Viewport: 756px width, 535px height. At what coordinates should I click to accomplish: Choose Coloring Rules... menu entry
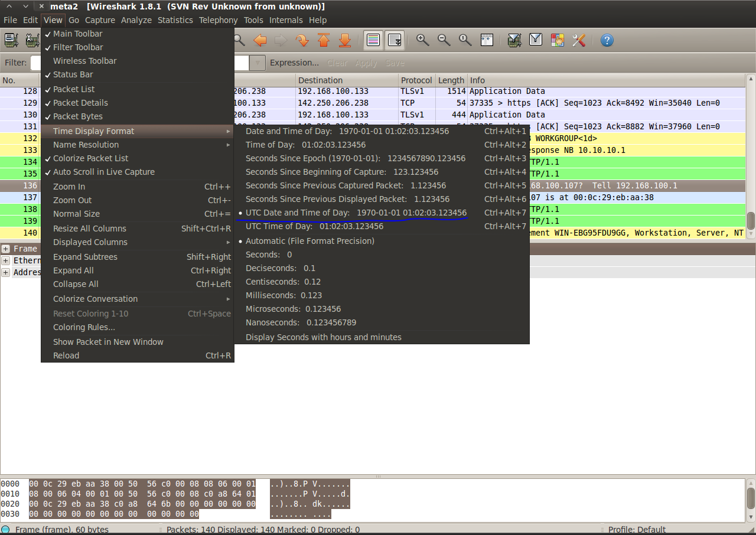[x=138, y=327]
